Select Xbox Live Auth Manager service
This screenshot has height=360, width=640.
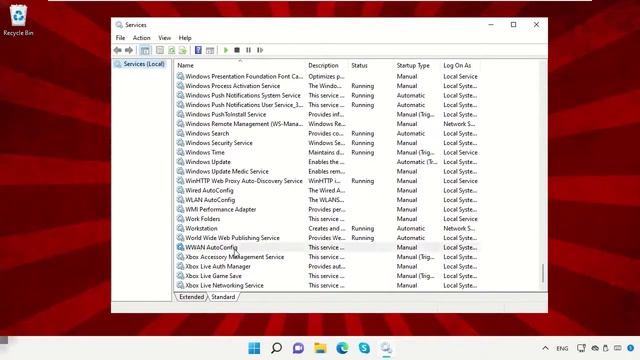(x=327, y=267)
